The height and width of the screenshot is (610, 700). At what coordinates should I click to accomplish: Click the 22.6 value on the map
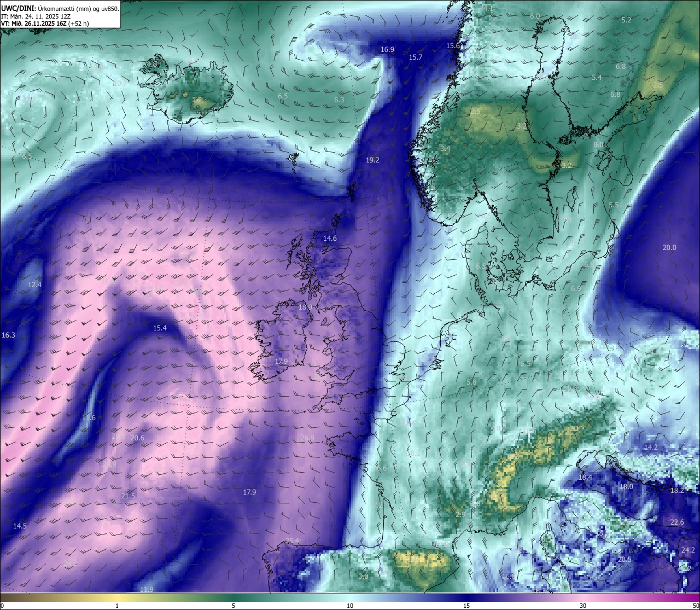point(677,522)
